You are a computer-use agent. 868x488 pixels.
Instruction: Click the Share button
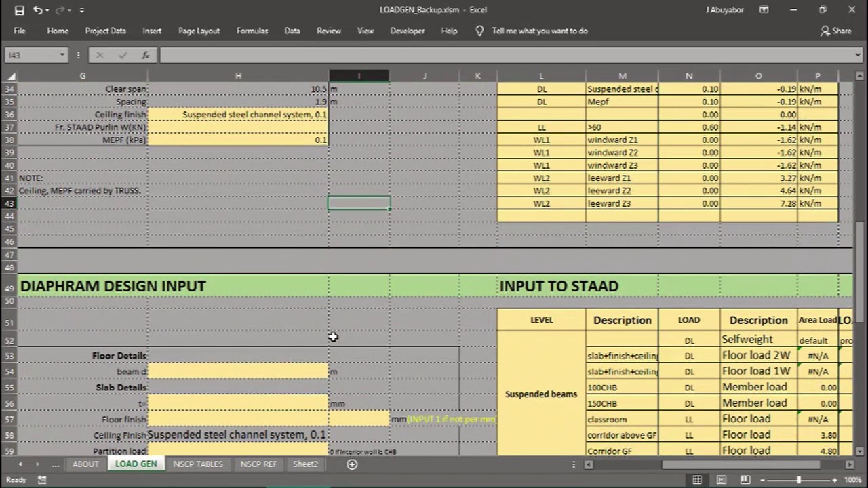pyautogui.click(x=835, y=30)
